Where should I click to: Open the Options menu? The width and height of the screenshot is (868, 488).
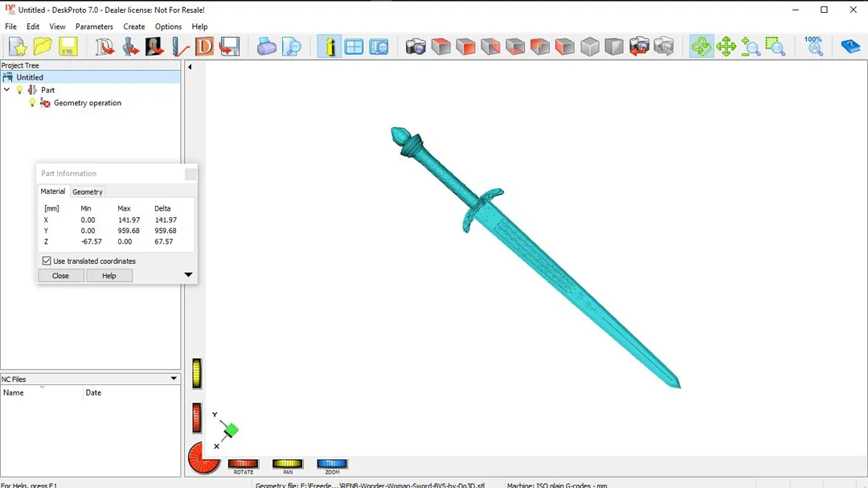pos(168,27)
